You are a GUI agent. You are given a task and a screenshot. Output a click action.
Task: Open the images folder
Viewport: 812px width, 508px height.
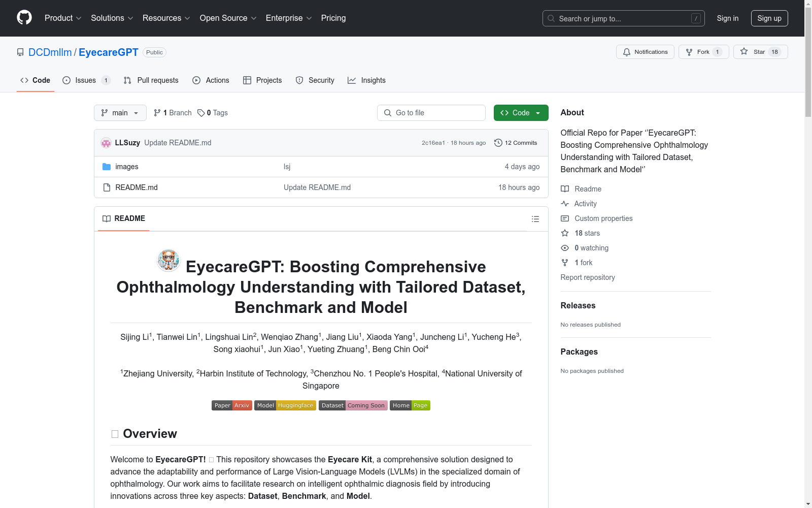(x=127, y=167)
